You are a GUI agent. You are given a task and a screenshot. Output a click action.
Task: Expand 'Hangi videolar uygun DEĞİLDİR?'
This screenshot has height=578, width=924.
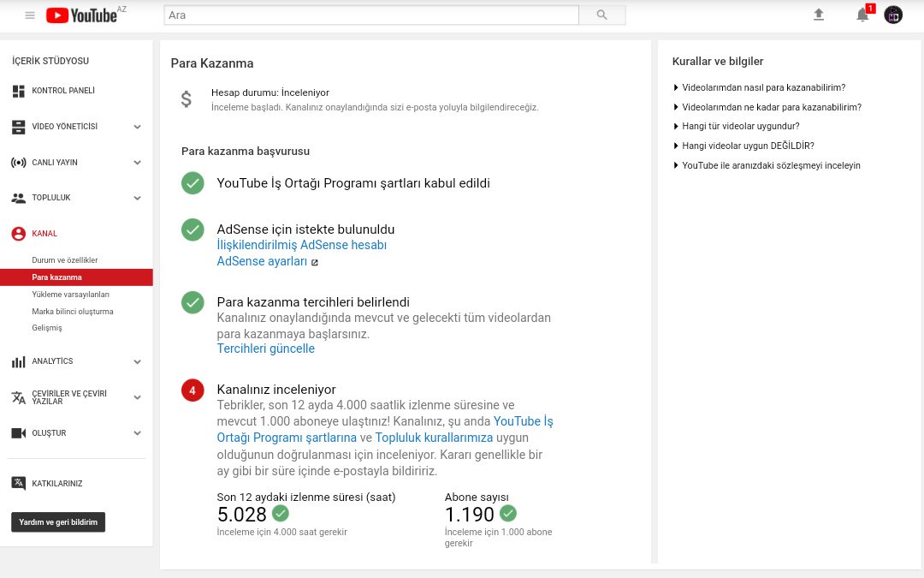coord(743,146)
